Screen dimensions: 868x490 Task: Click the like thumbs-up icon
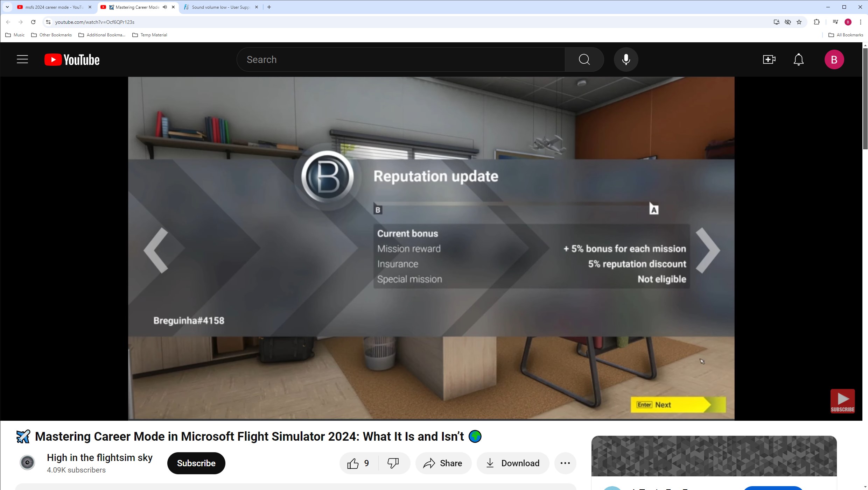(x=353, y=463)
